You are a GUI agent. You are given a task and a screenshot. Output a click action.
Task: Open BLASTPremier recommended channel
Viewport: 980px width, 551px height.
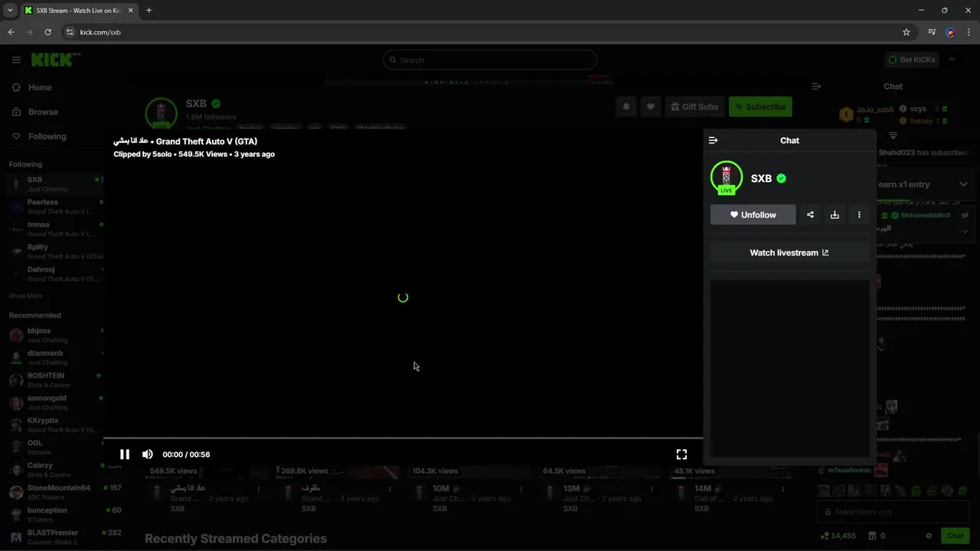(64, 536)
